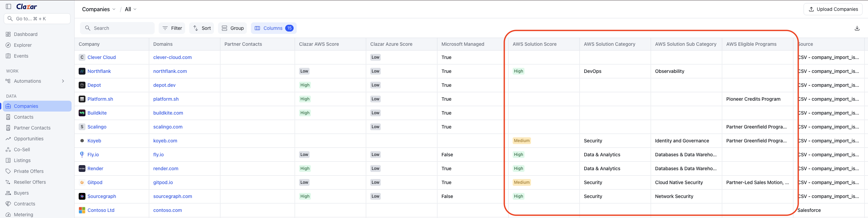Open the Go to quick search field

click(x=37, y=19)
